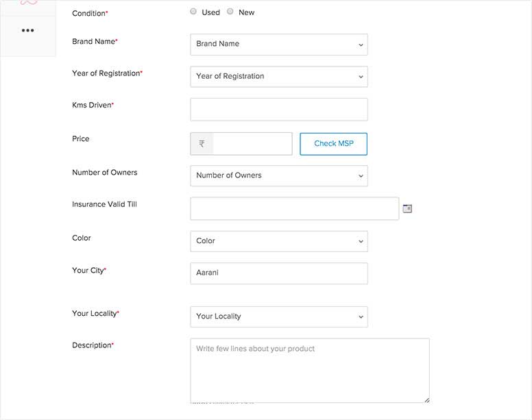Choose a Color from the dropdown
Image resolution: width=532 pixels, height=420 pixels.
click(279, 241)
